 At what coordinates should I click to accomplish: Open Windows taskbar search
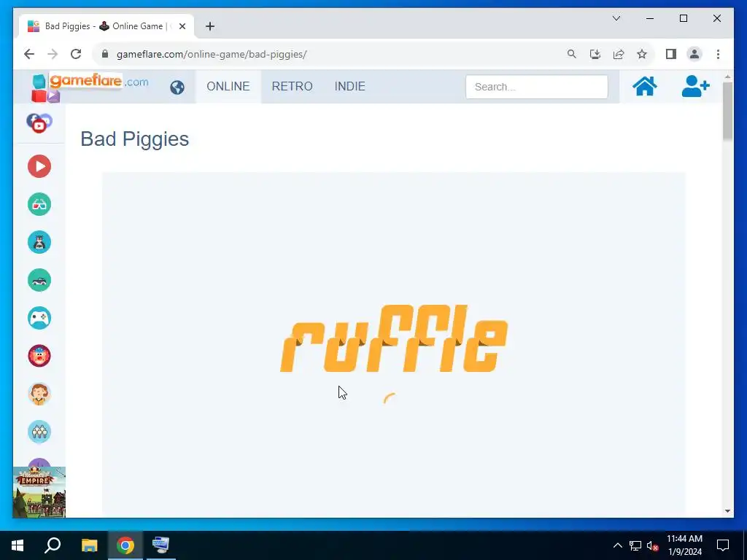[53, 545]
